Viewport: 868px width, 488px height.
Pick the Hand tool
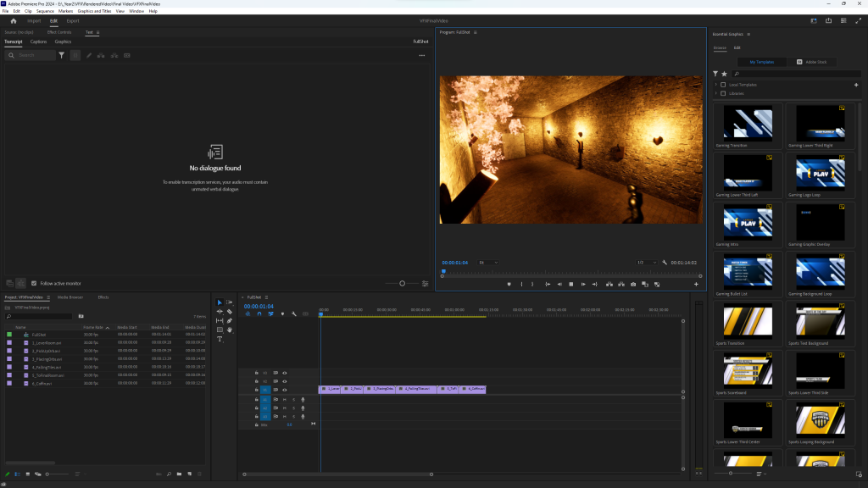[230, 330]
